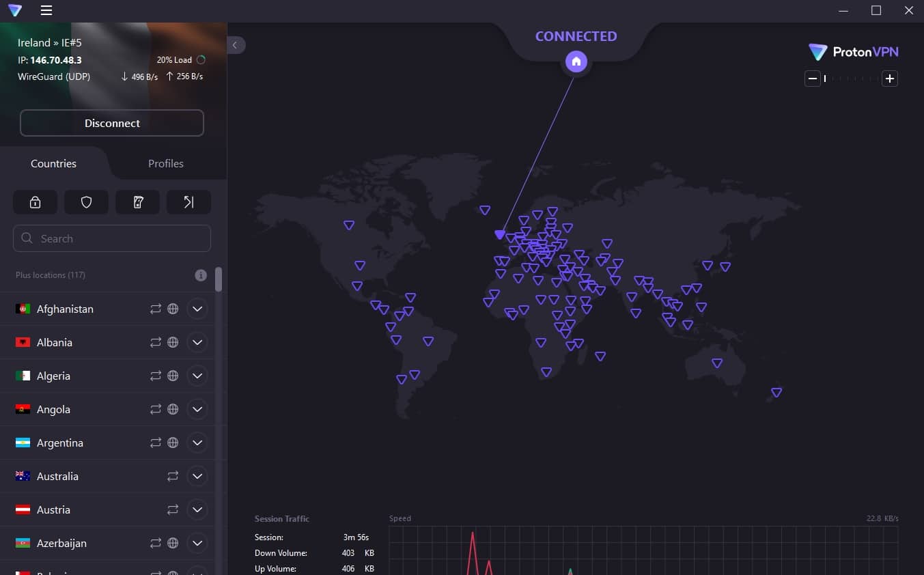The width and height of the screenshot is (924, 575).
Task: Click the Proton VPN logo in title bar
Action: pyautogui.click(x=15, y=10)
